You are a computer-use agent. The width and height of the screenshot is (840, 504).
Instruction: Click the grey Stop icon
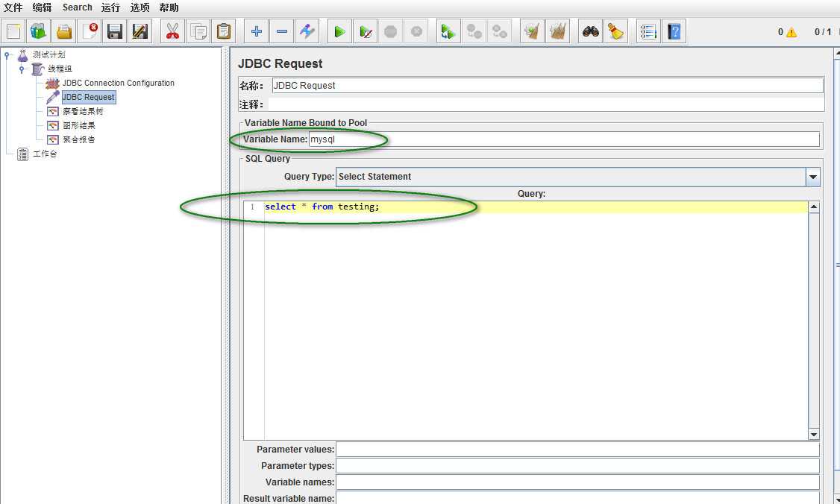click(x=391, y=31)
